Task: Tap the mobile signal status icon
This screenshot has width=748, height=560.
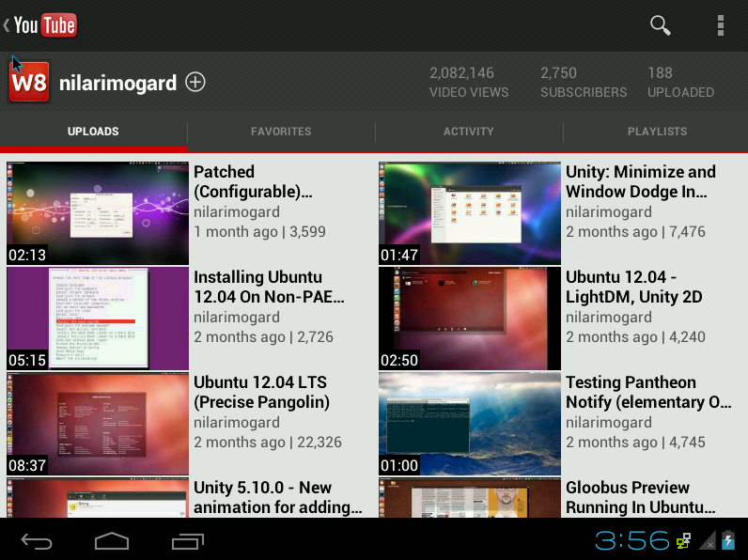Action: pos(707,540)
